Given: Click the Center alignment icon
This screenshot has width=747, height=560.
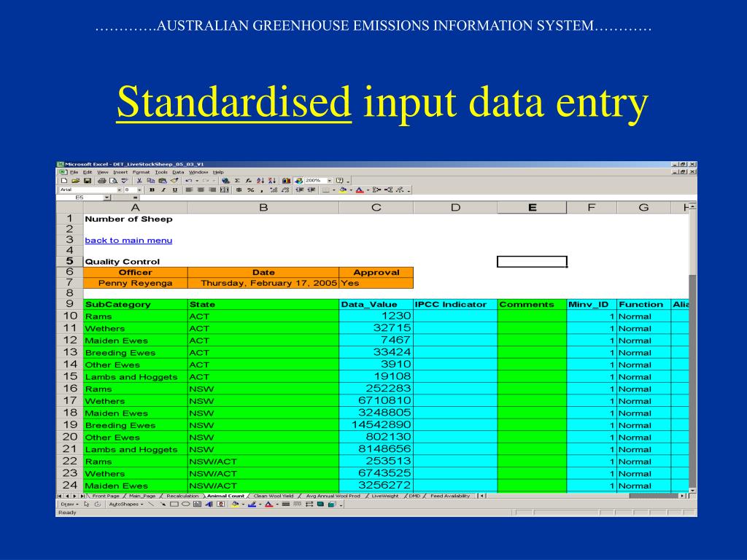Looking at the screenshot, I should (201, 190).
